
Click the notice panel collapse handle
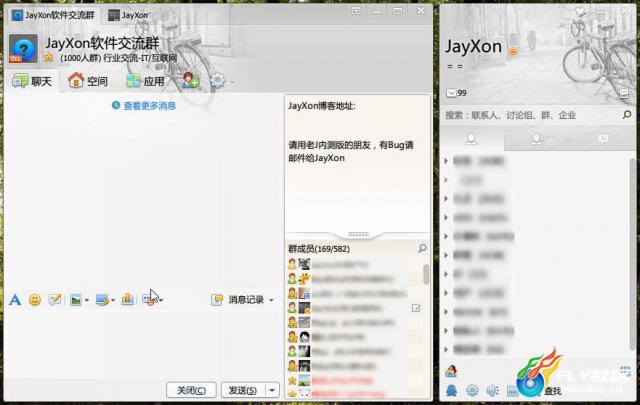coord(358,234)
